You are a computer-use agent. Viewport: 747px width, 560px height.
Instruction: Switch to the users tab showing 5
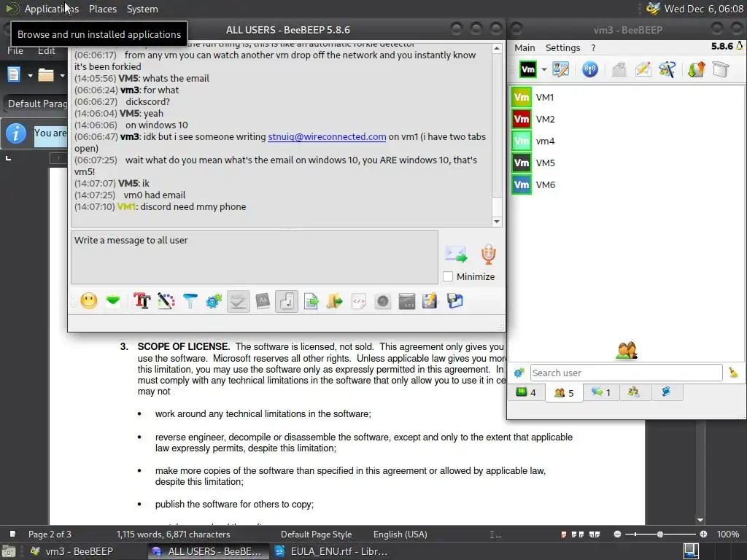564,392
